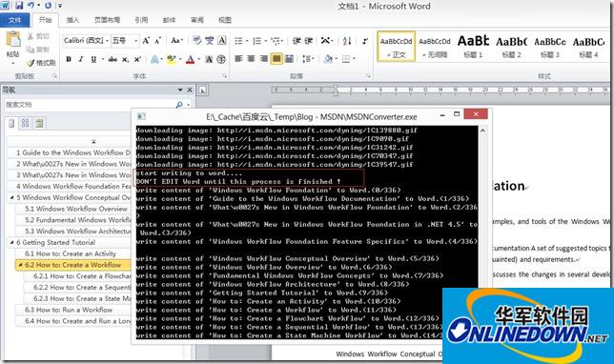Toggle Bold formatting
The height and width of the screenshot is (364, 614).
(69, 59)
